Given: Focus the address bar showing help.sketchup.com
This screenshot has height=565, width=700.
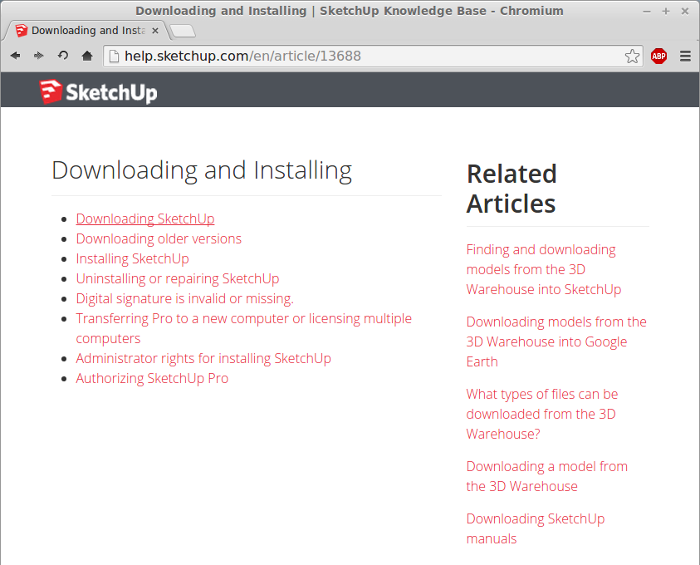Looking at the screenshot, I should [x=373, y=56].
